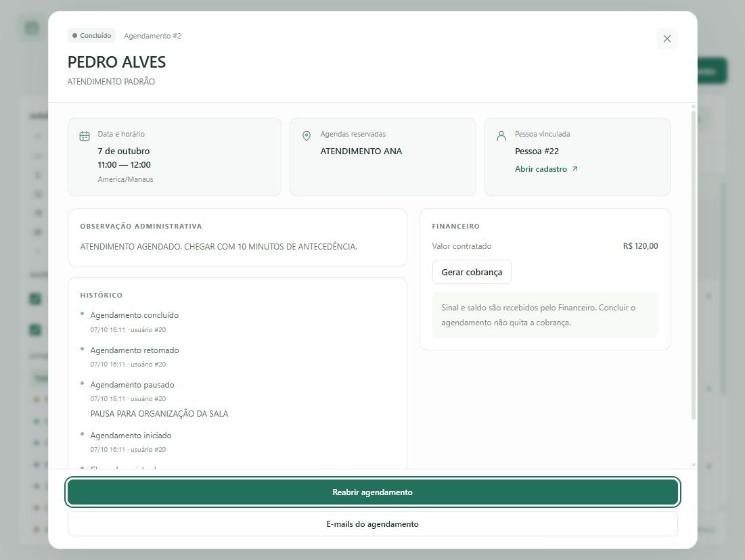This screenshot has width=745, height=560.
Task: Click Agendamento pausado history entry
Action: tap(132, 385)
